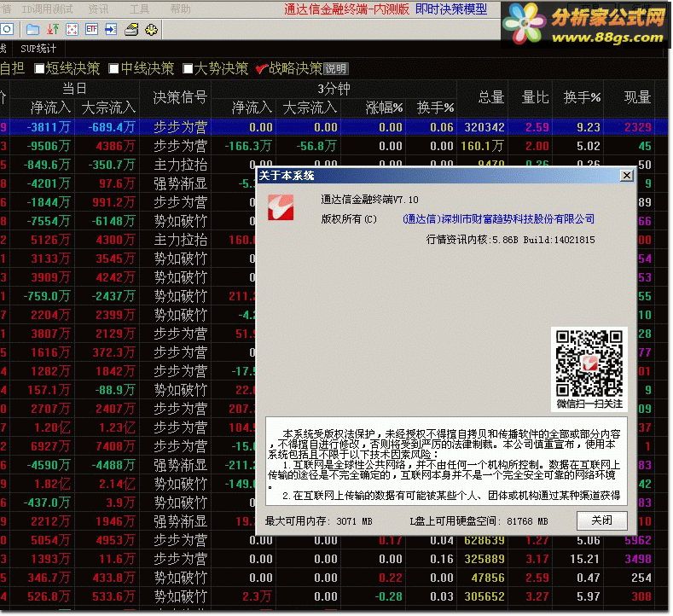
Task: Click 强势渐显 signal in the 2212万 row
Action: 180,521
